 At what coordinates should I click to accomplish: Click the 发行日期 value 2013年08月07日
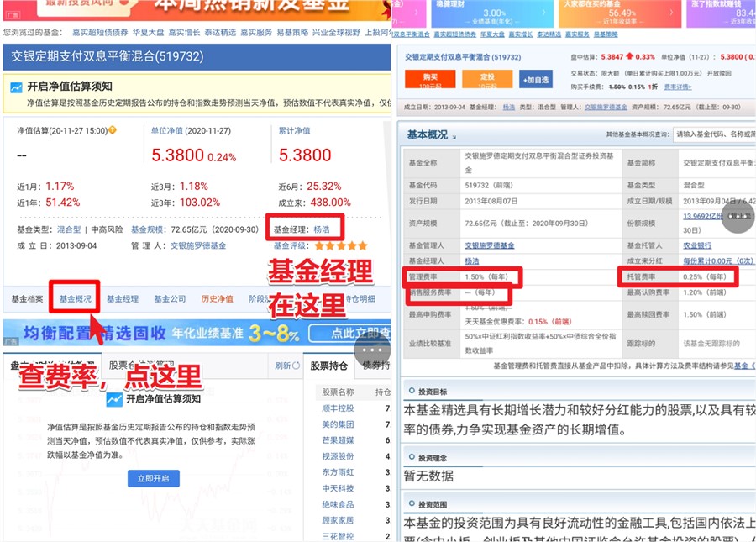pyautogui.click(x=491, y=201)
